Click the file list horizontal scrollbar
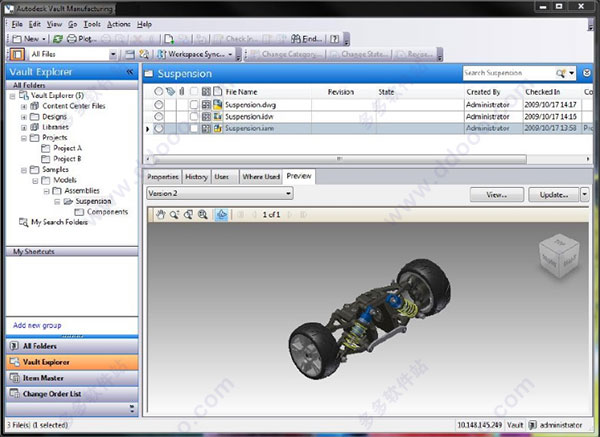The height and width of the screenshot is (437, 600). pyautogui.click(x=340, y=159)
